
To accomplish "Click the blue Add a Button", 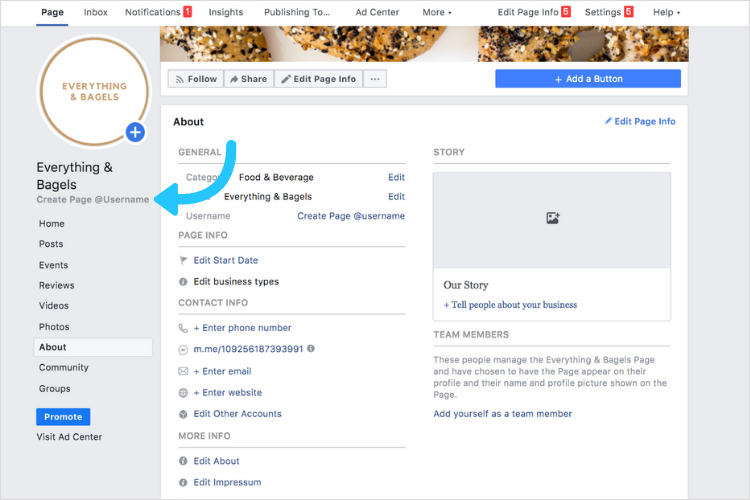I will (x=588, y=79).
